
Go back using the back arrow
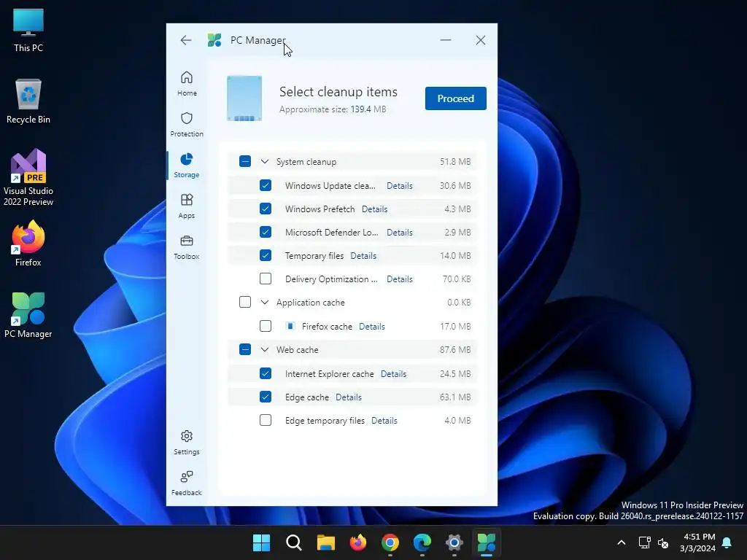point(186,41)
